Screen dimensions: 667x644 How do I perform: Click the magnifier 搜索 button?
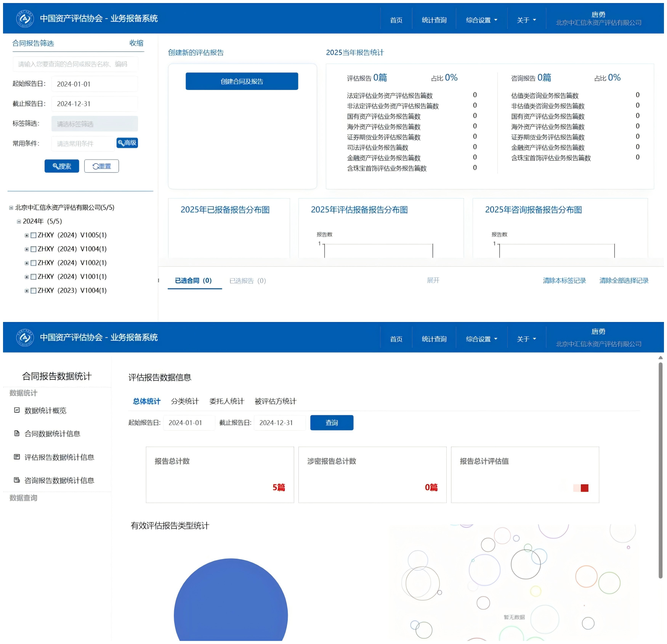tap(62, 166)
